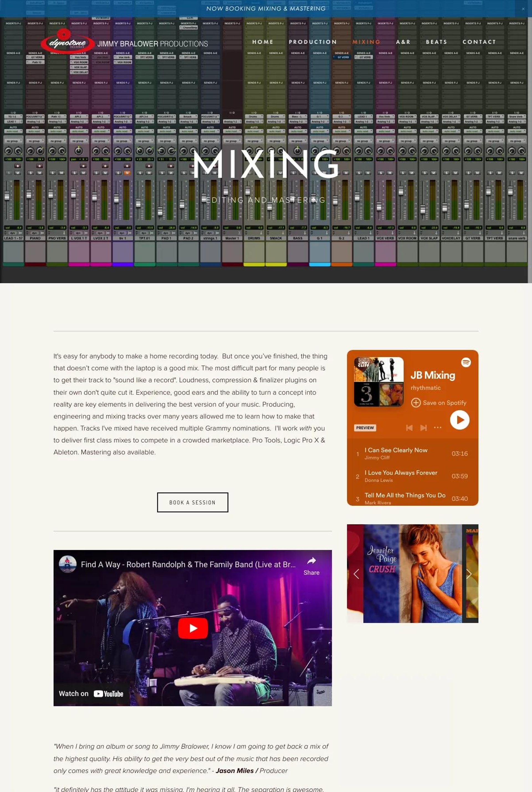The width and height of the screenshot is (532, 792).
Task: Switch to the PRODUCTION section
Action: coord(313,42)
